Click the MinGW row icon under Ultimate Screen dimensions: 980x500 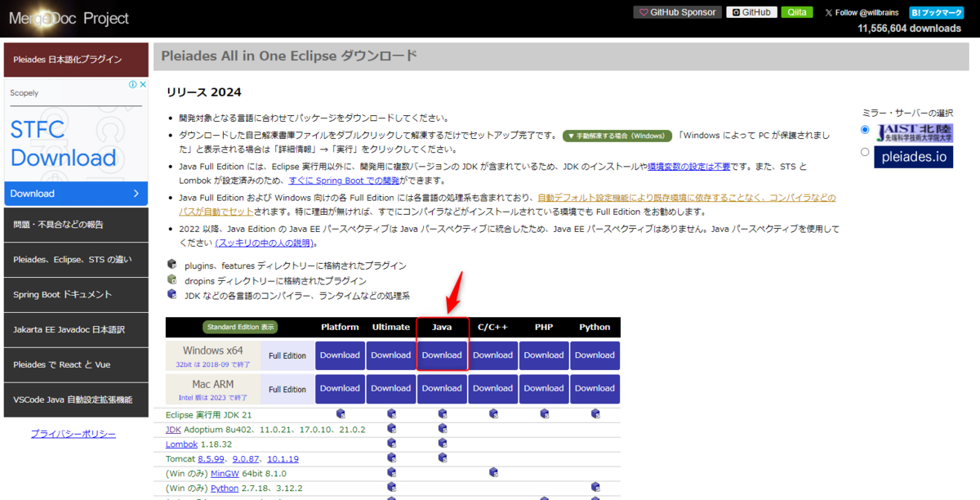pos(391,472)
